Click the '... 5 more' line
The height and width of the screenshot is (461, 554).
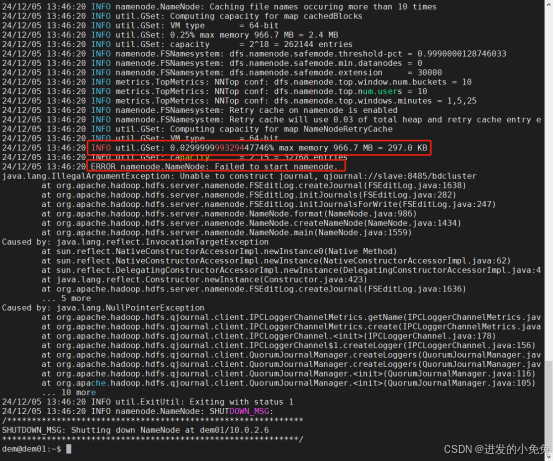coord(66,299)
